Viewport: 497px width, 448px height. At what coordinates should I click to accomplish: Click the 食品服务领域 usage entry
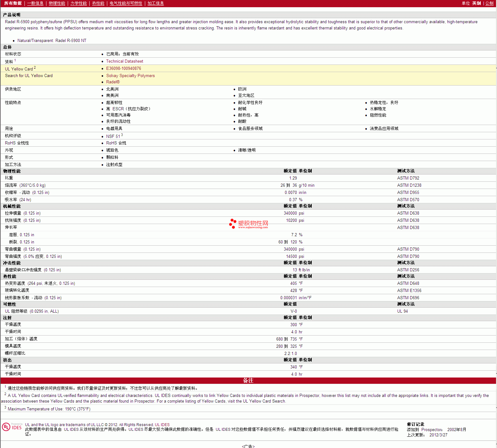click(x=250, y=129)
